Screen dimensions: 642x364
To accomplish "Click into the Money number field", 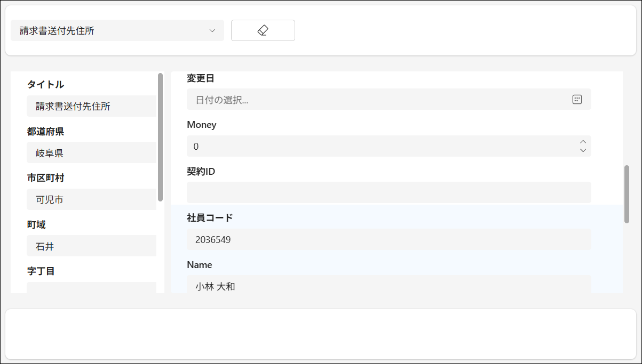I will [x=374, y=146].
